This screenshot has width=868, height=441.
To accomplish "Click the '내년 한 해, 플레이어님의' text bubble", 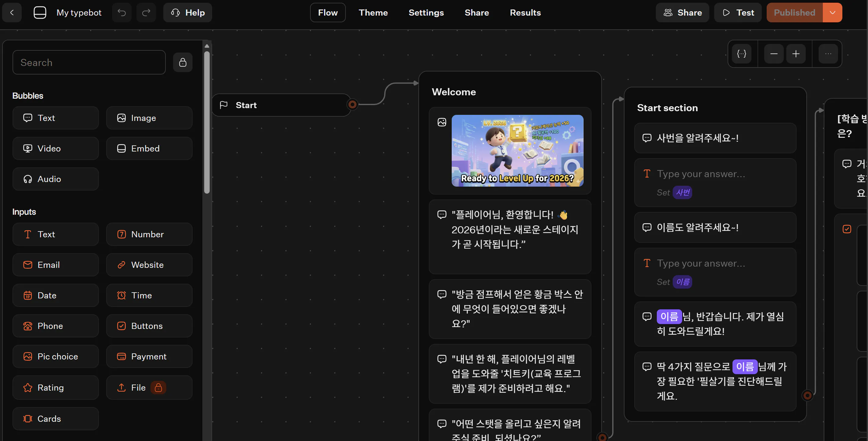I will 510,374.
